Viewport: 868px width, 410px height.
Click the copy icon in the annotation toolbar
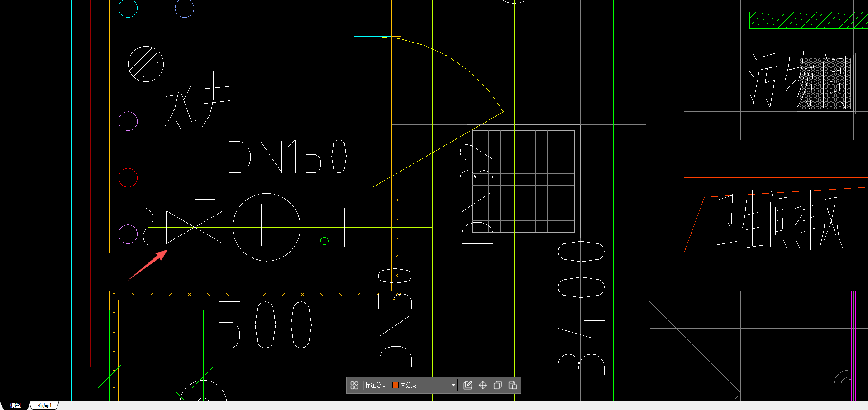pyautogui.click(x=498, y=385)
